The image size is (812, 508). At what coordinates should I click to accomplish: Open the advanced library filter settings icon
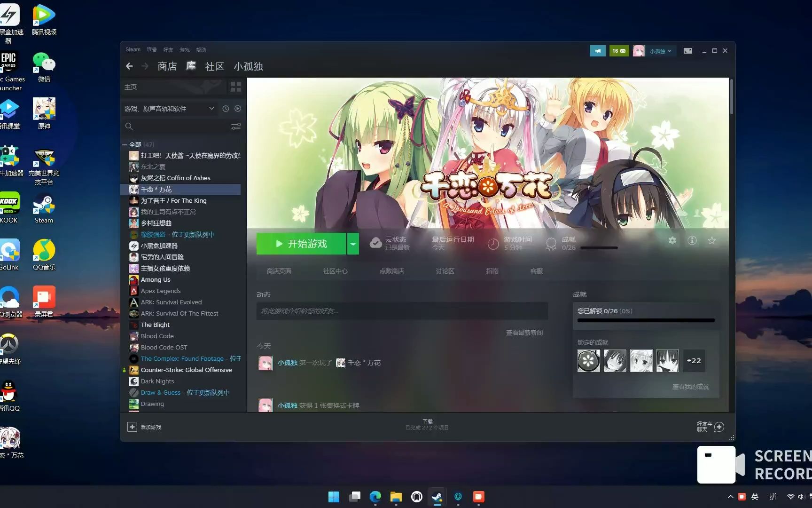click(236, 127)
